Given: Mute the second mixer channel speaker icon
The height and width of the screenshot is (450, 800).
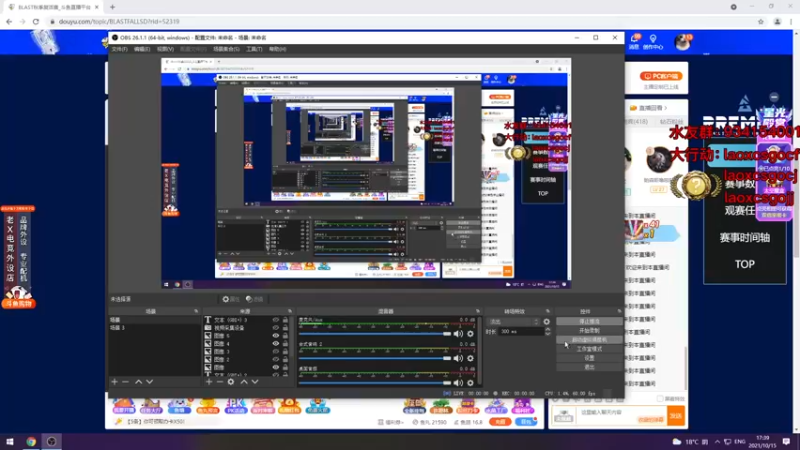Looking at the screenshot, I should point(458,358).
